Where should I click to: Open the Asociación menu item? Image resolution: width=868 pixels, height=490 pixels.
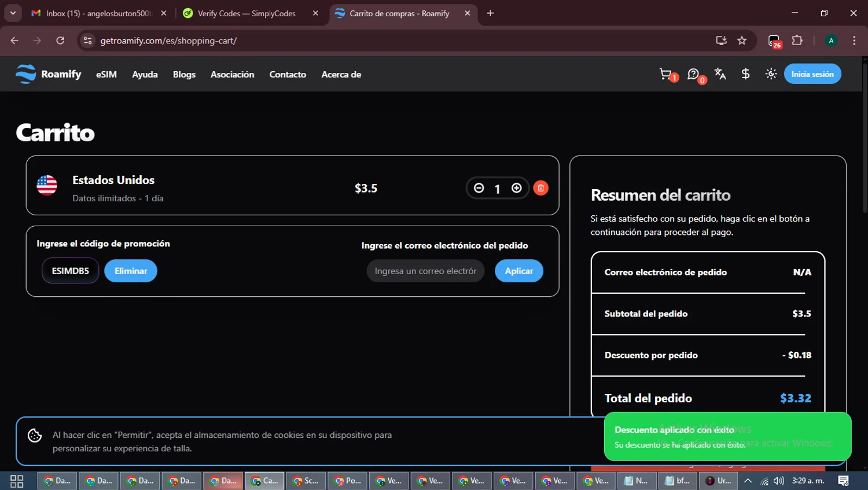232,74
